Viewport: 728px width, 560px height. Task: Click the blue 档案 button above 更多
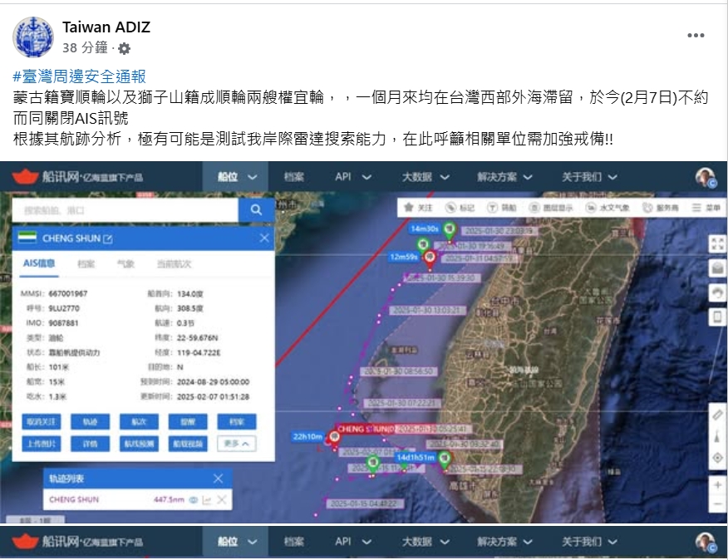[237, 421]
